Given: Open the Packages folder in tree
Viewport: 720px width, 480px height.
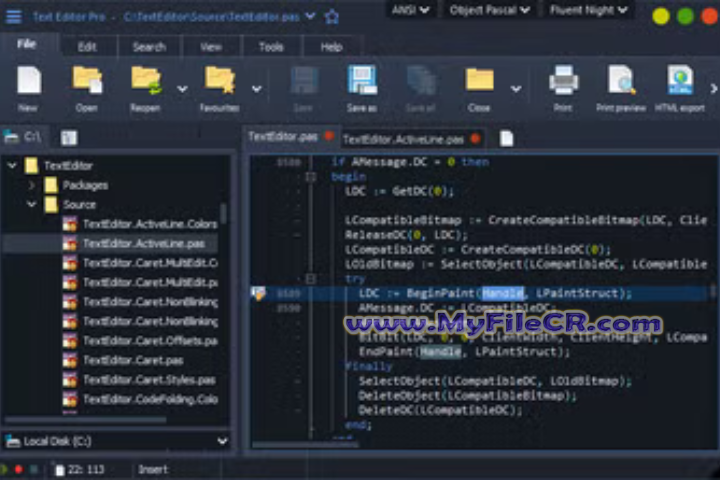Looking at the screenshot, I should pos(85,185).
